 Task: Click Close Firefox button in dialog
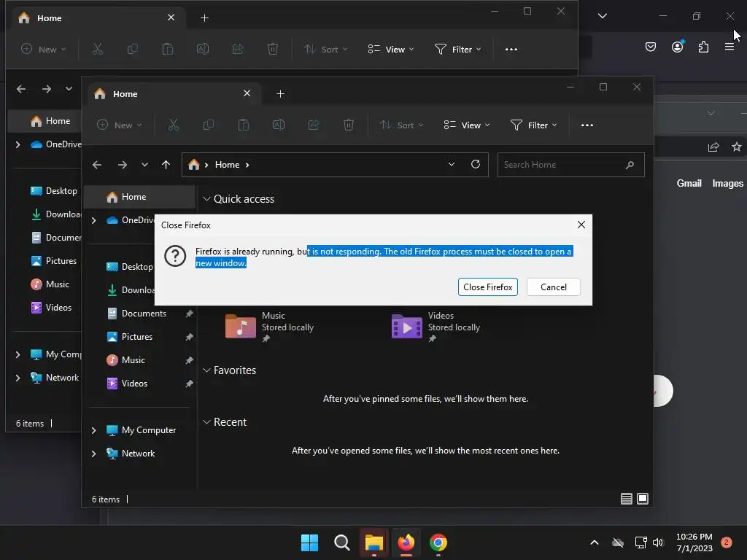tap(488, 287)
